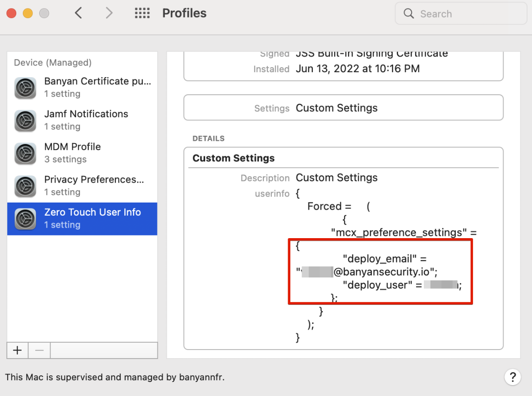Select the Banyan Certificate profile row
Viewport: 532px width, 396px height.
tap(82, 87)
